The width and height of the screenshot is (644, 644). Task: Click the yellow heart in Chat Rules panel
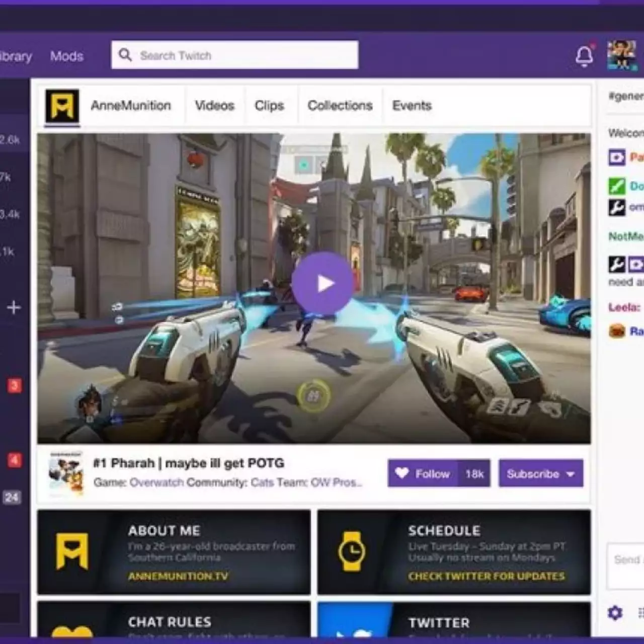click(x=72, y=631)
